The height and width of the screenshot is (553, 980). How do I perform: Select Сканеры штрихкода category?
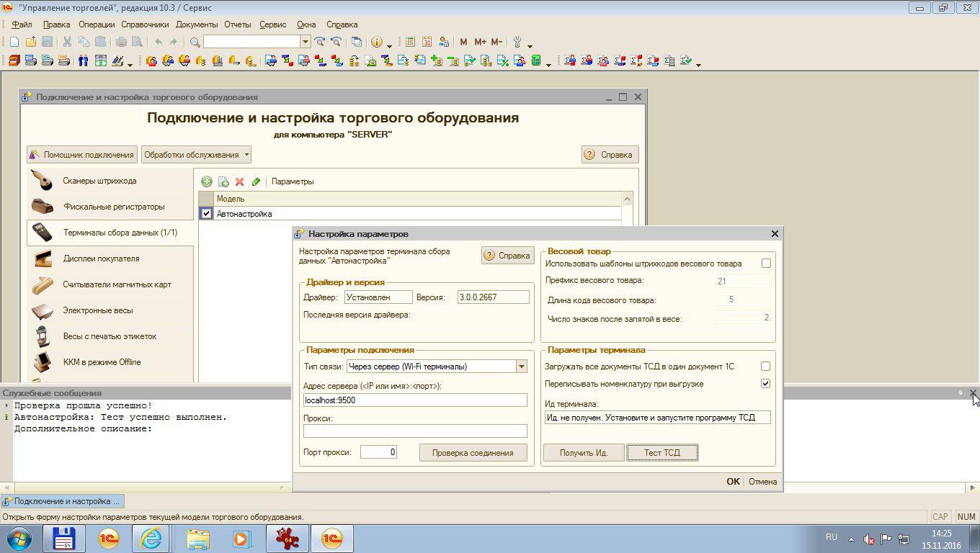click(x=110, y=181)
